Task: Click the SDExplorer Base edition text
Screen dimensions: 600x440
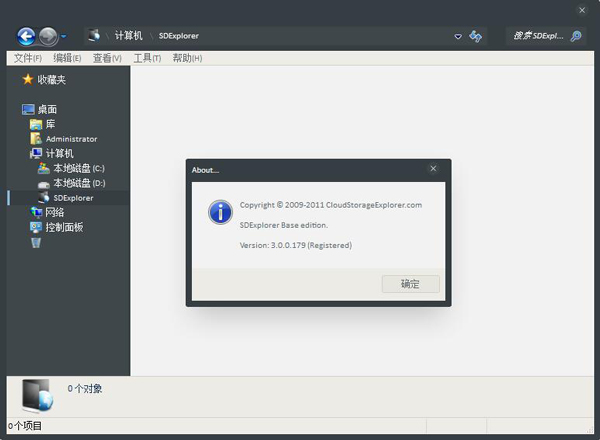Action: tap(284, 225)
